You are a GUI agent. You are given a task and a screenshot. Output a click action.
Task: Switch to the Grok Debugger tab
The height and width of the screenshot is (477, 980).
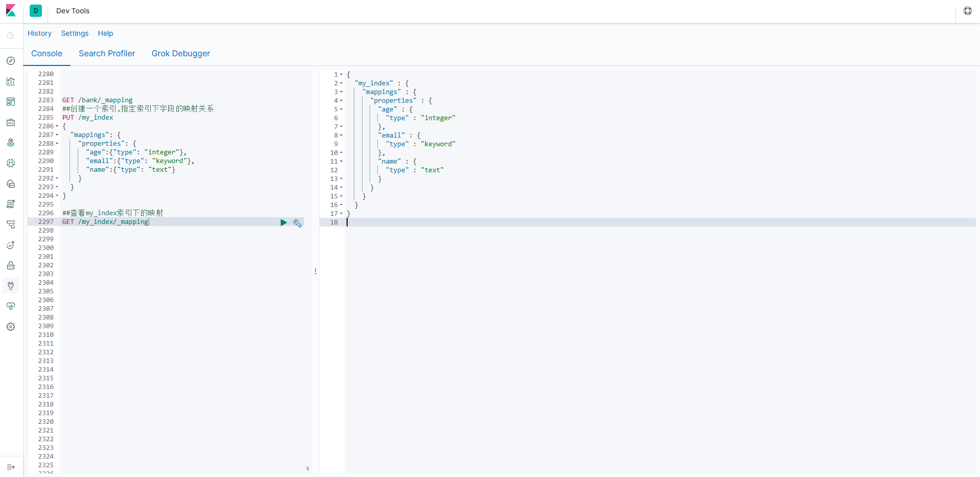[180, 53]
